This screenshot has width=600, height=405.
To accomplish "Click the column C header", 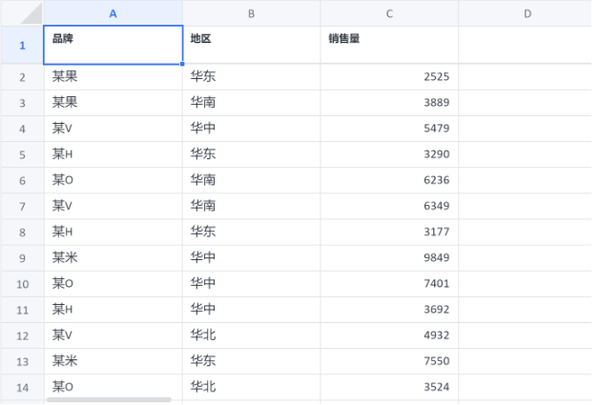I will 389,13.
